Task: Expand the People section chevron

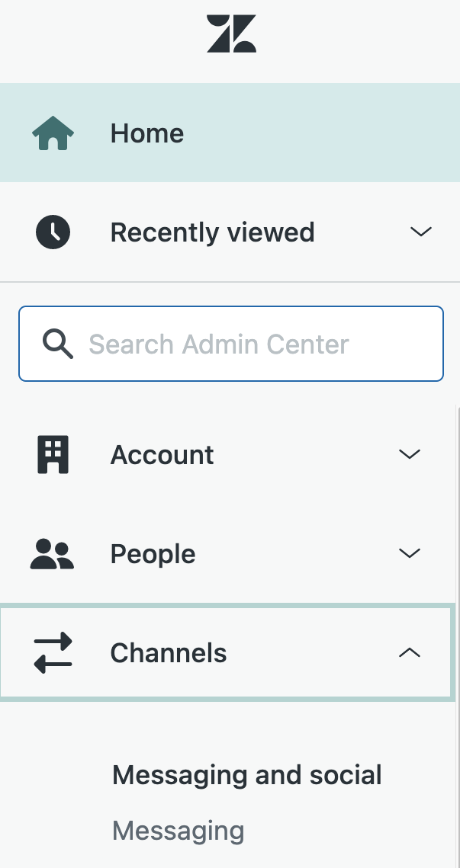Action: 410,554
